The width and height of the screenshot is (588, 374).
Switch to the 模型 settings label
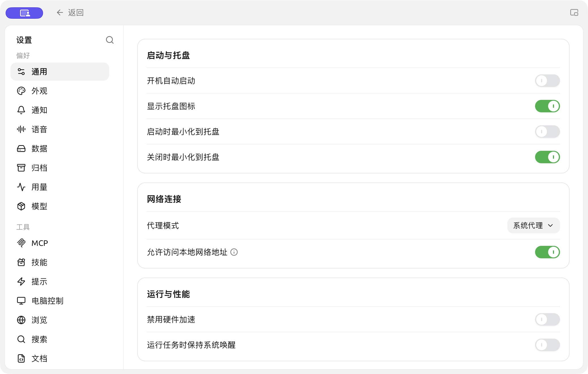(x=39, y=206)
